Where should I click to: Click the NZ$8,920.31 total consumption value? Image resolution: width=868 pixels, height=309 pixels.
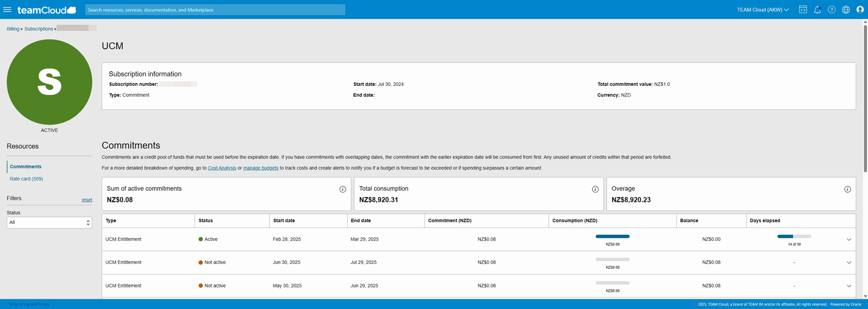(x=379, y=200)
